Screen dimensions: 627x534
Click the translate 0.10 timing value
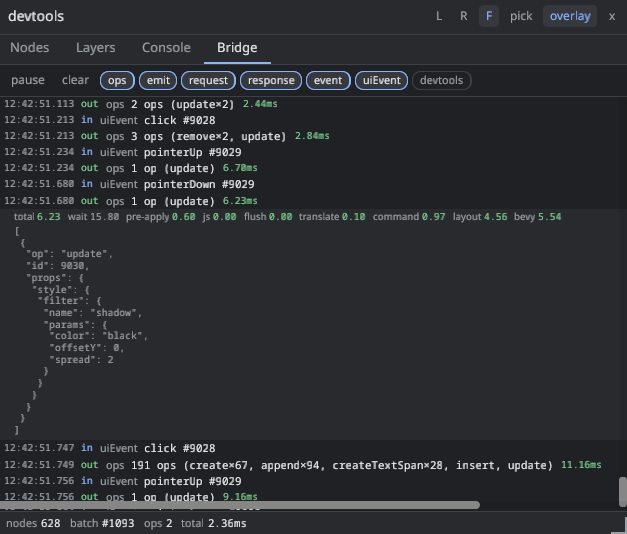point(332,217)
